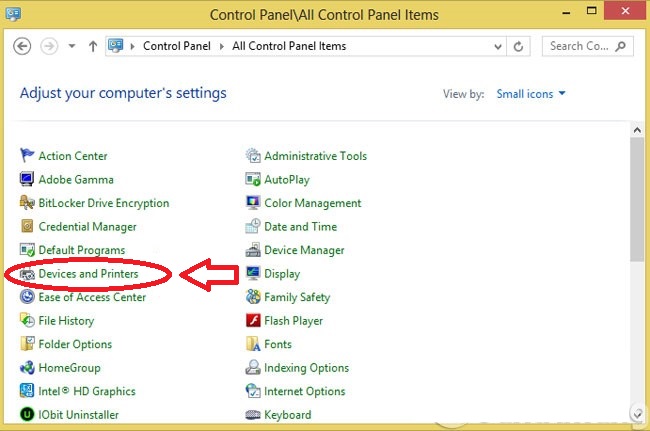The width and height of the screenshot is (650, 431).
Task: Click the Intel HD Graphics icon
Action: point(27,391)
